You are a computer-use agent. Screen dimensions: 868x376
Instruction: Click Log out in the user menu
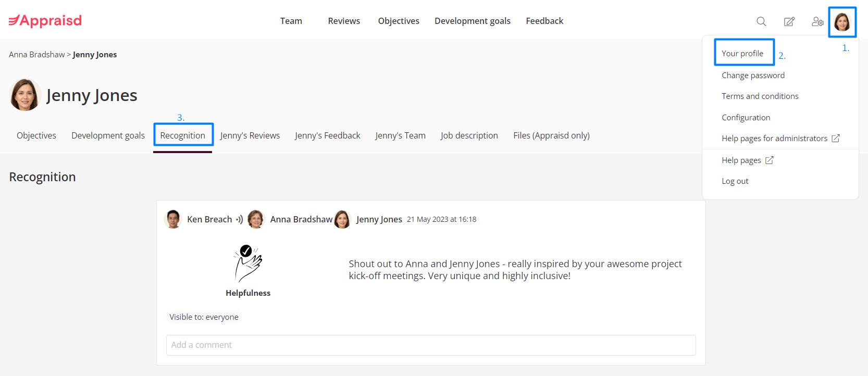735,181
